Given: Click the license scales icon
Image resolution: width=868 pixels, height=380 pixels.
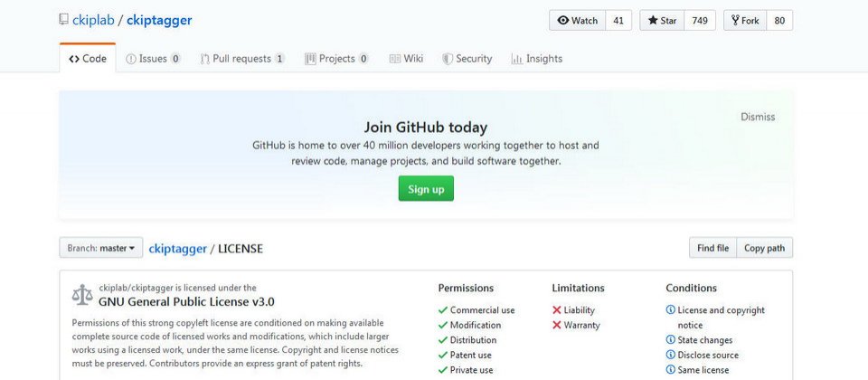Looking at the screenshot, I should pyautogui.click(x=81, y=295).
